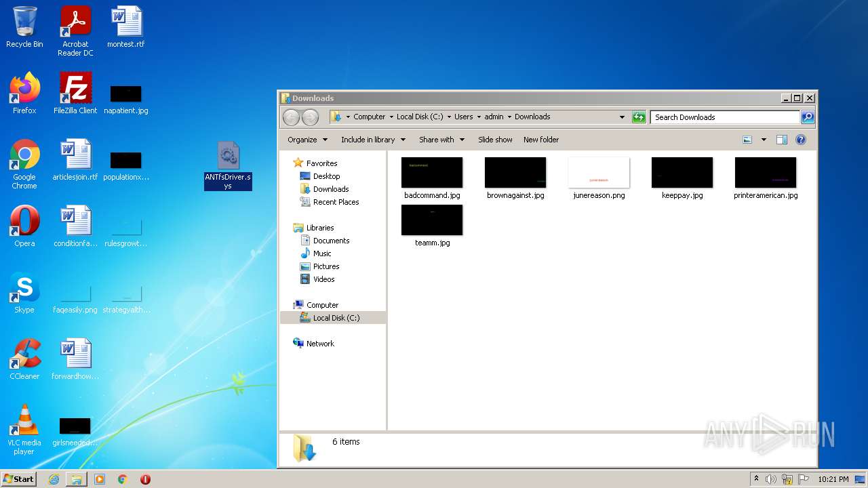Toggle the preview pane
The width and height of the screenshot is (868, 488).
(782, 140)
